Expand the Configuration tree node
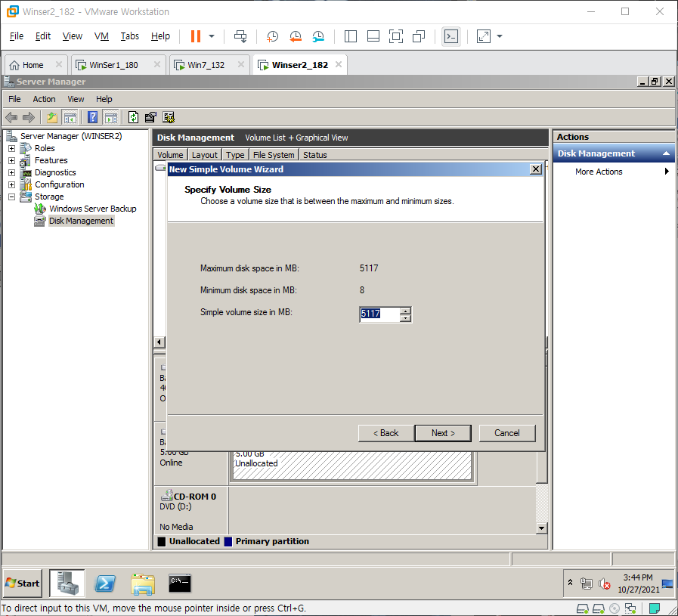Viewport: 678px width, 616px height. tap(11, 184)
